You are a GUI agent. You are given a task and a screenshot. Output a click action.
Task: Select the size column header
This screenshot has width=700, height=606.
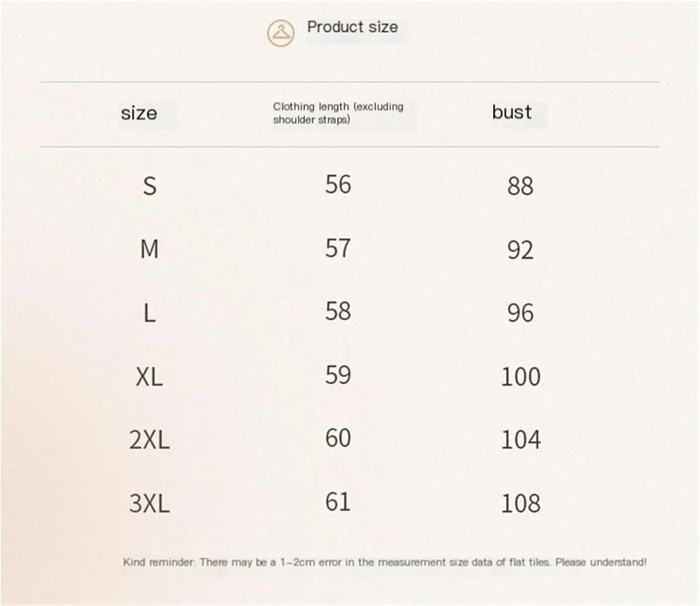(139, 113)
